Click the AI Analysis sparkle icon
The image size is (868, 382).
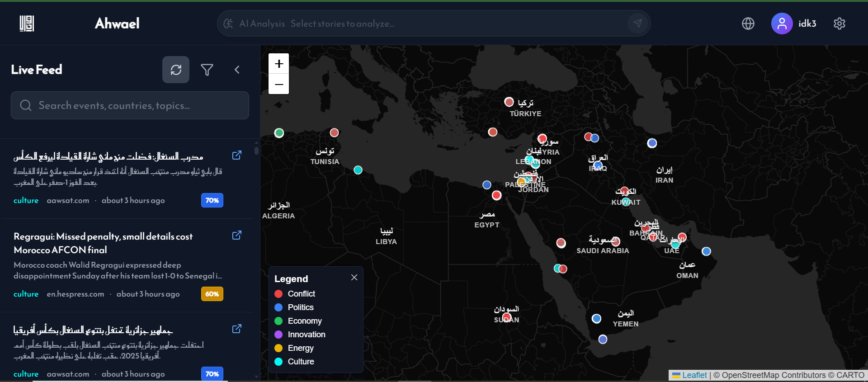pos(228,24)
